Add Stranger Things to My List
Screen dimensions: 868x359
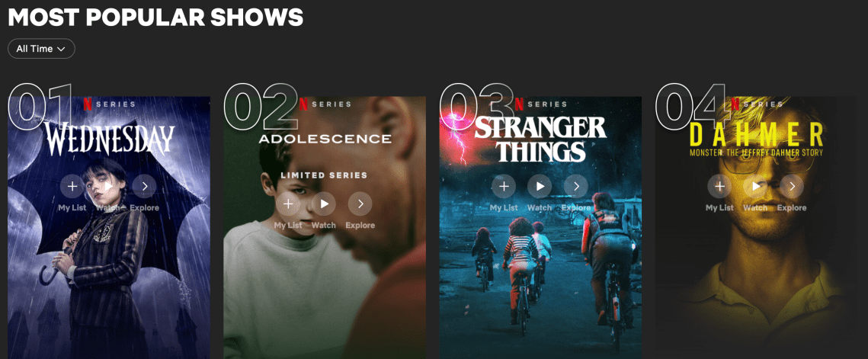point(504,186)
